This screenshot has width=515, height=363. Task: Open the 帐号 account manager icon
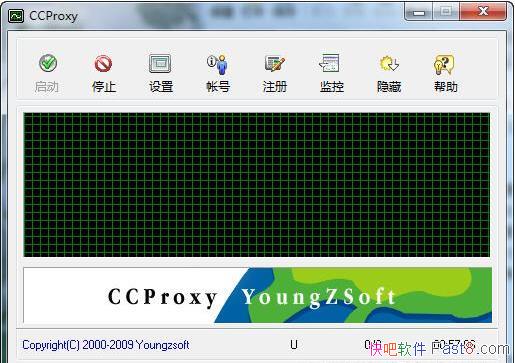coord(218,64)
